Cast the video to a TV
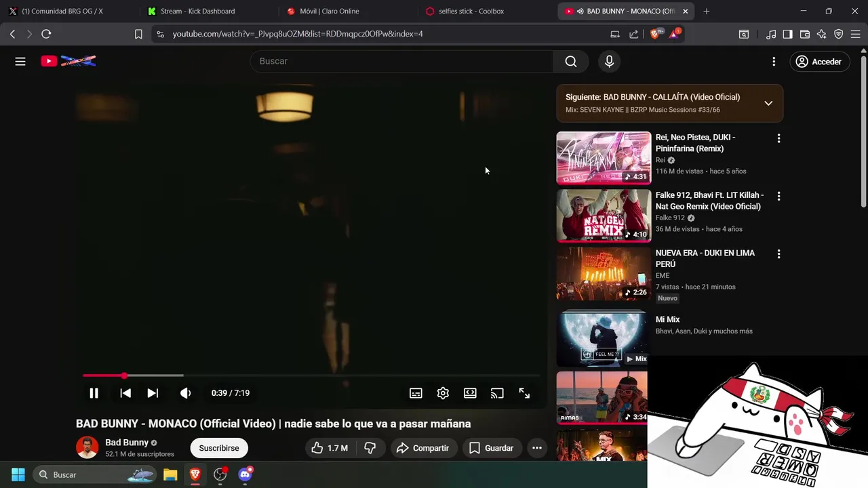The image size is (868, 488). (497, 393)
